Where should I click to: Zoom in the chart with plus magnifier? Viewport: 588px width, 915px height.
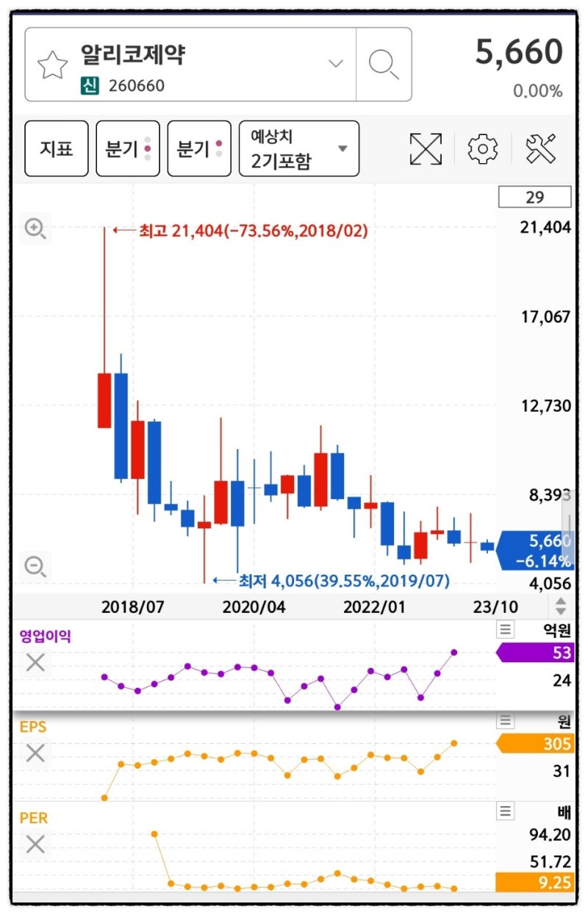[35, 229]
